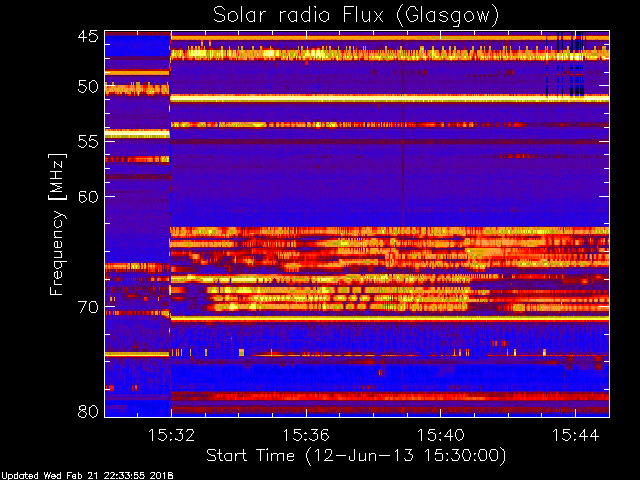
Task: Click the 15:44 time tick label
Action: (x=576, y=435)
